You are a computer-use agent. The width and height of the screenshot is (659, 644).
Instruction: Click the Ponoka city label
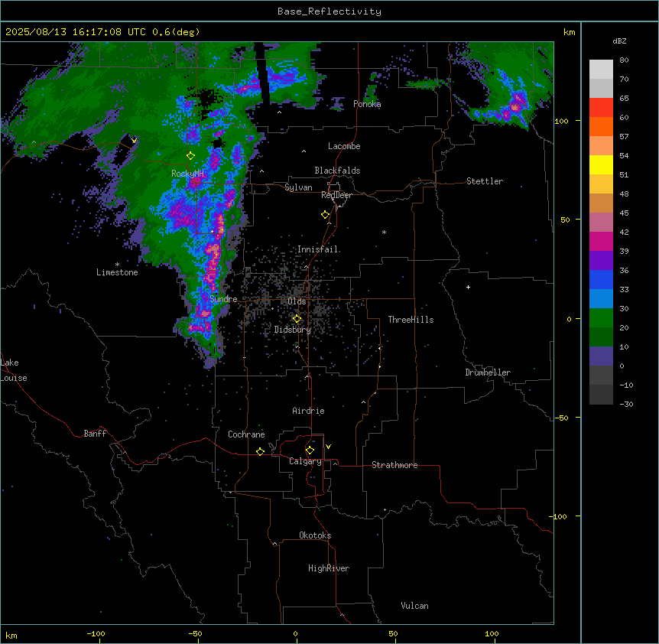pos(367,104)
